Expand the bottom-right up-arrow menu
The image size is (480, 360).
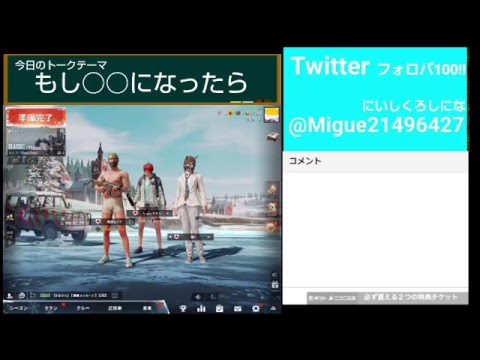(273, 308)
